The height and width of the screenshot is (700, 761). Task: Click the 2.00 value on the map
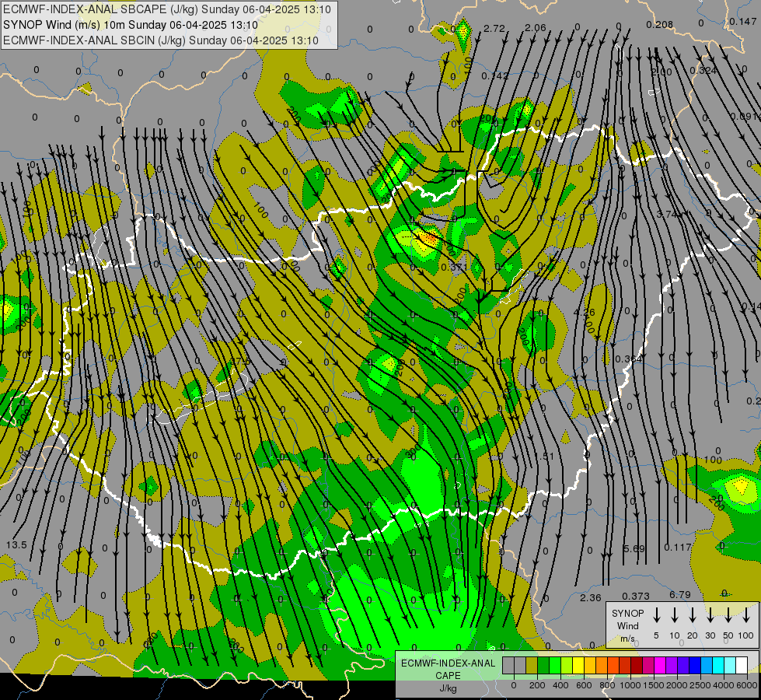(662, 72)
